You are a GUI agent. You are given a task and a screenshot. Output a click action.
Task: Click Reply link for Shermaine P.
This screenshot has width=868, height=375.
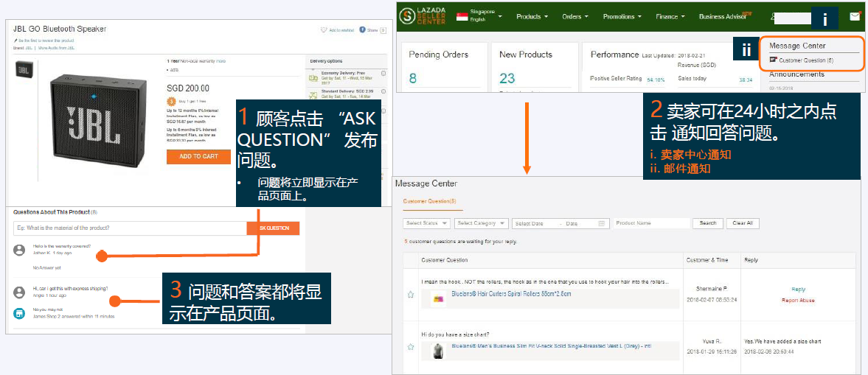[798, 290]
